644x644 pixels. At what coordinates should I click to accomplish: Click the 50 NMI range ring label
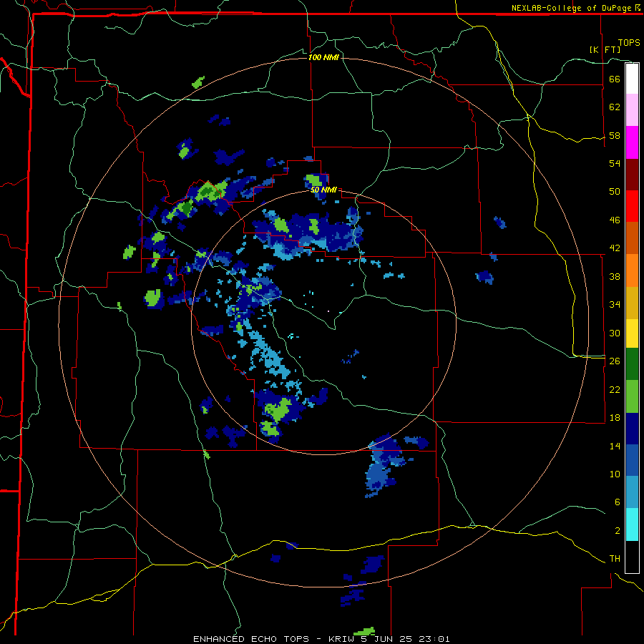(323, 190)
